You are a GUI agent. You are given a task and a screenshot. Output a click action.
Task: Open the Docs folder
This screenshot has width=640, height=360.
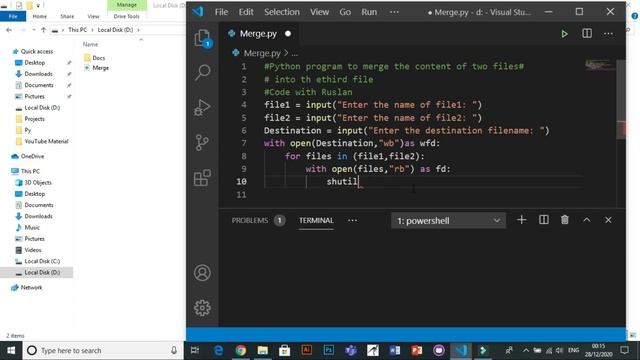[x=98, y=58]
